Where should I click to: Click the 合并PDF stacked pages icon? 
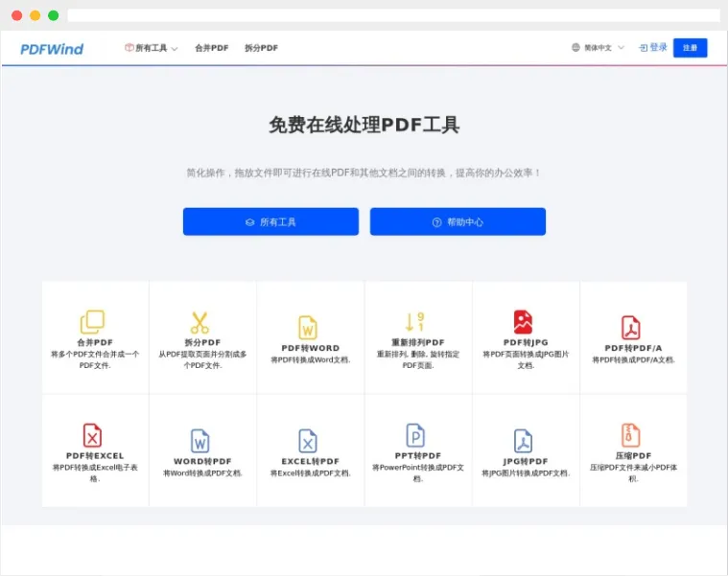coord(92,322)
